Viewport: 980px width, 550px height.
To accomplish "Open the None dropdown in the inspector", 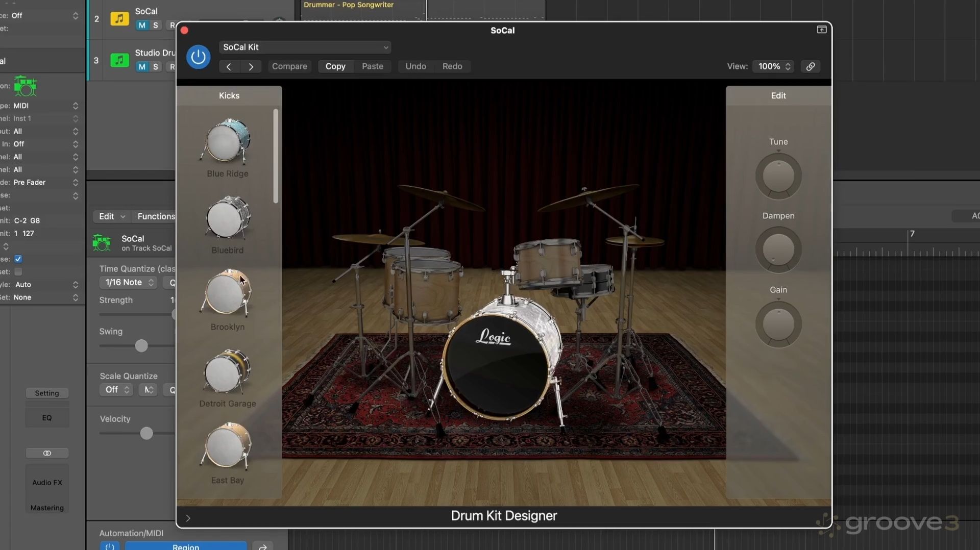I will (46, 297).
